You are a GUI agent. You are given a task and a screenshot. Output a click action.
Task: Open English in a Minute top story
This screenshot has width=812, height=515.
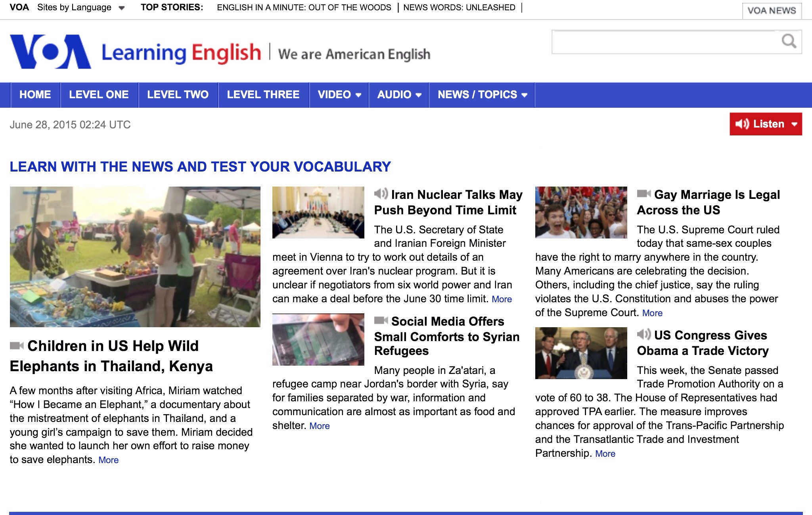pyautogui.click(x=304, y=8)
